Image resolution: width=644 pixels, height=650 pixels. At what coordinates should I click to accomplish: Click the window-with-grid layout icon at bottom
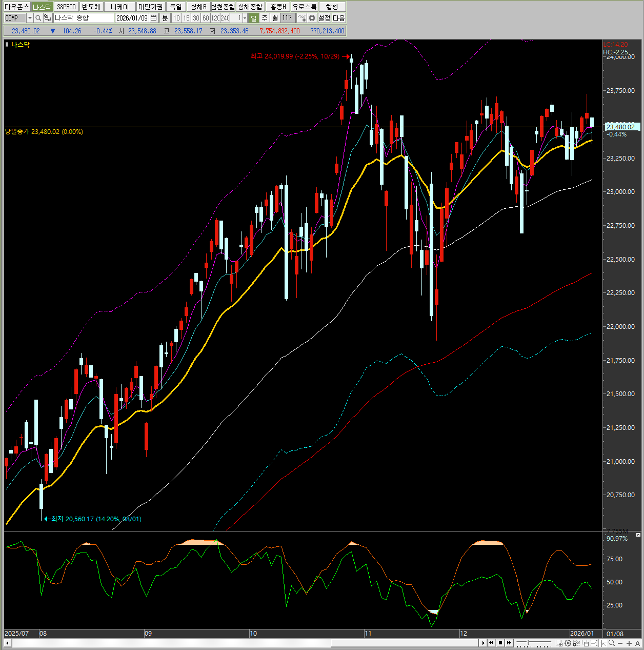559,643
